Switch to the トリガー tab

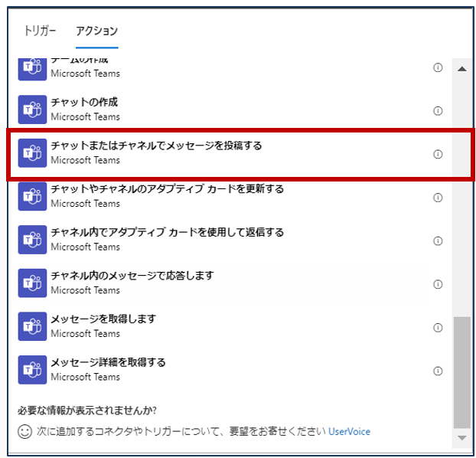tap(40, 31)
